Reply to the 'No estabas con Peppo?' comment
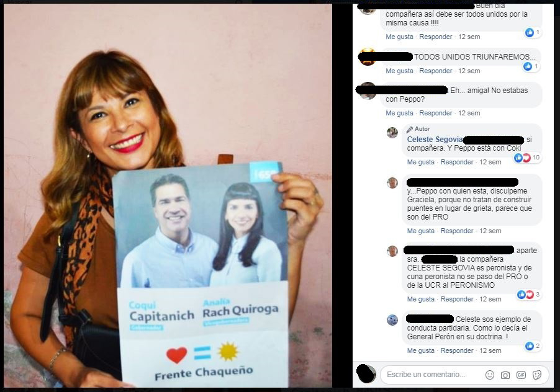The image size is (560, 392). (435, 113)
